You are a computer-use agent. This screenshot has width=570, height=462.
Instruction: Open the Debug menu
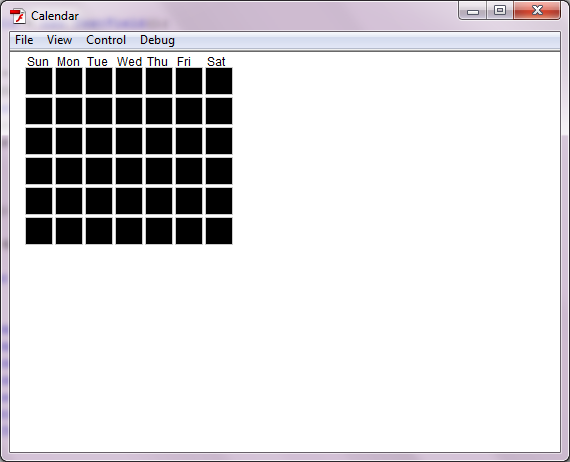[x=157, y=40]
